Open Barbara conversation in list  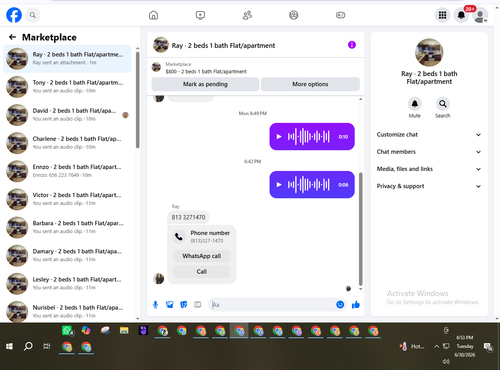(x=68, y=227)
